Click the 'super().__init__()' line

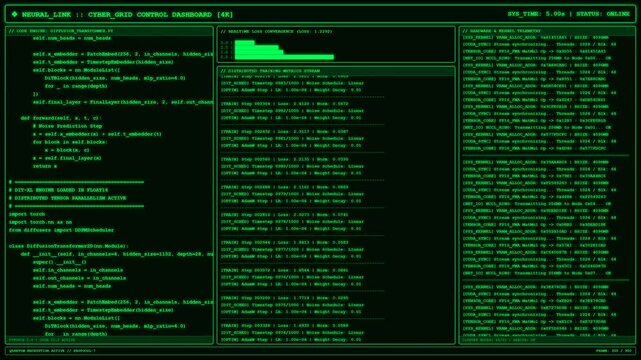(x=60, y=262)
